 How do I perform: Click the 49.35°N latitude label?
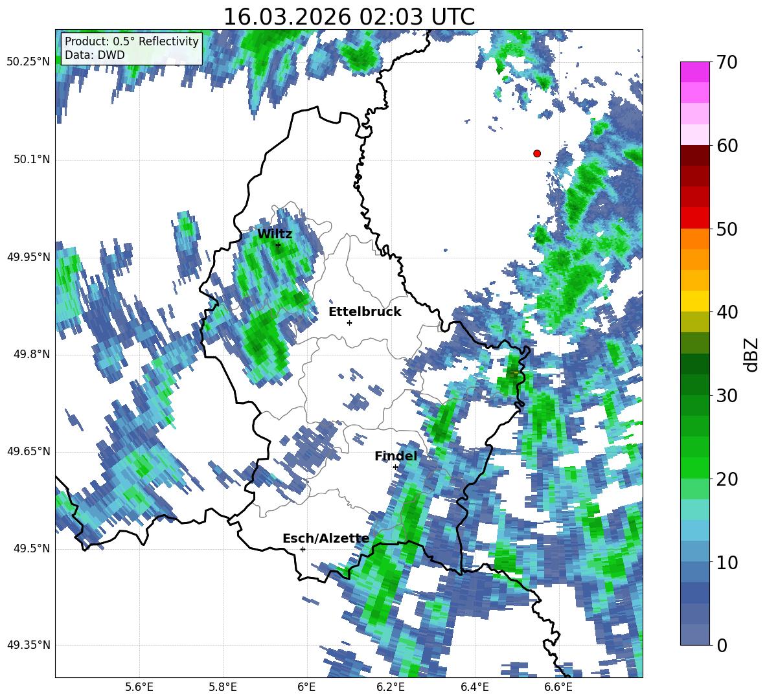click(x=29, y=645)
